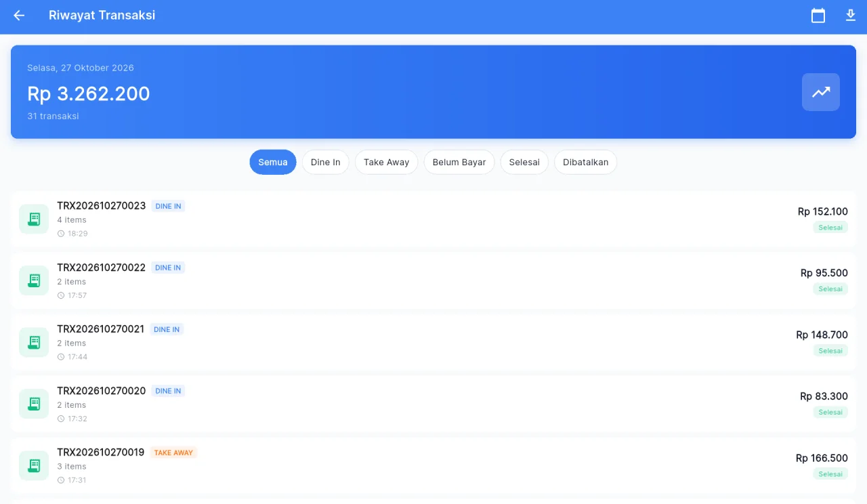Click the Rp 152.100 amount
This screenshot has width=867, height=504.
tap(823, 211)
